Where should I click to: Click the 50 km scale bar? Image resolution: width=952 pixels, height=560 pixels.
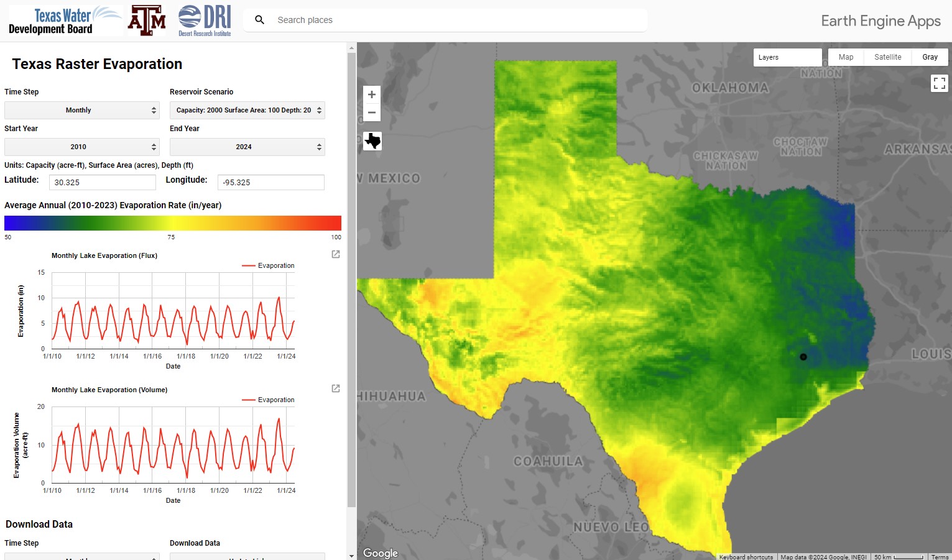pyautogui.click(x=899, y=557)
